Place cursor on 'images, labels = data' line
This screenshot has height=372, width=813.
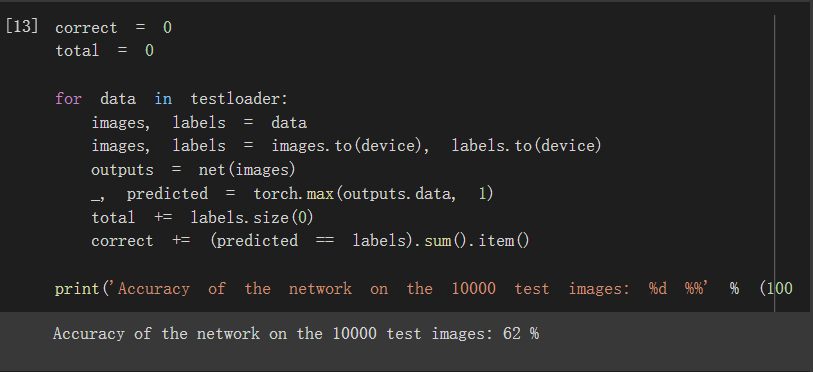[199, 123]
